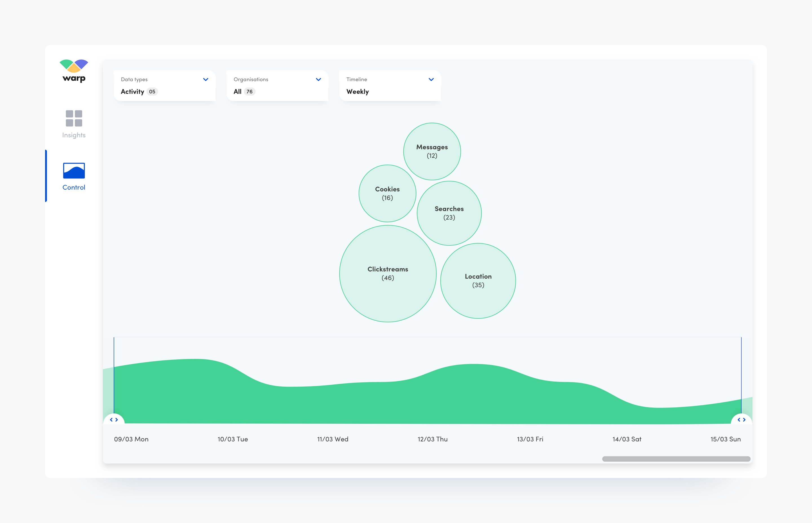Click the 12/03 Thu timeline marker
The width and height of the screenshot is (812, 523).
pos(430,439)
